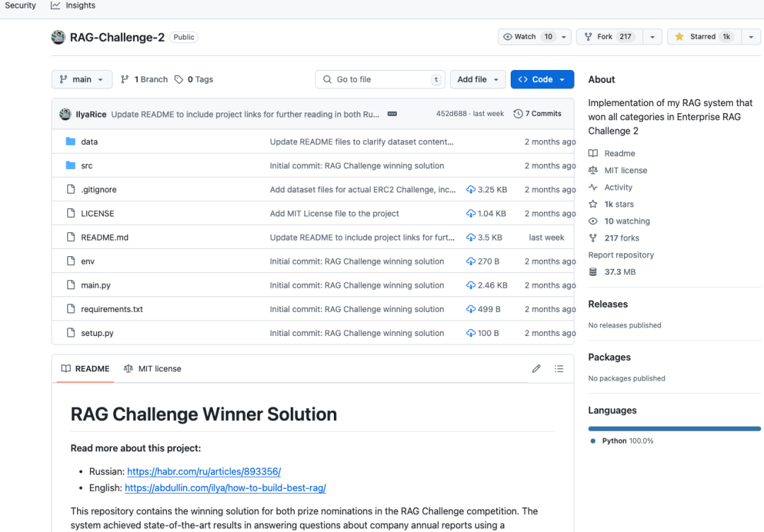This screenshot has height=532, width=764.
Task: Click the pencil edit README icon
Action: [x=536, y=369]
